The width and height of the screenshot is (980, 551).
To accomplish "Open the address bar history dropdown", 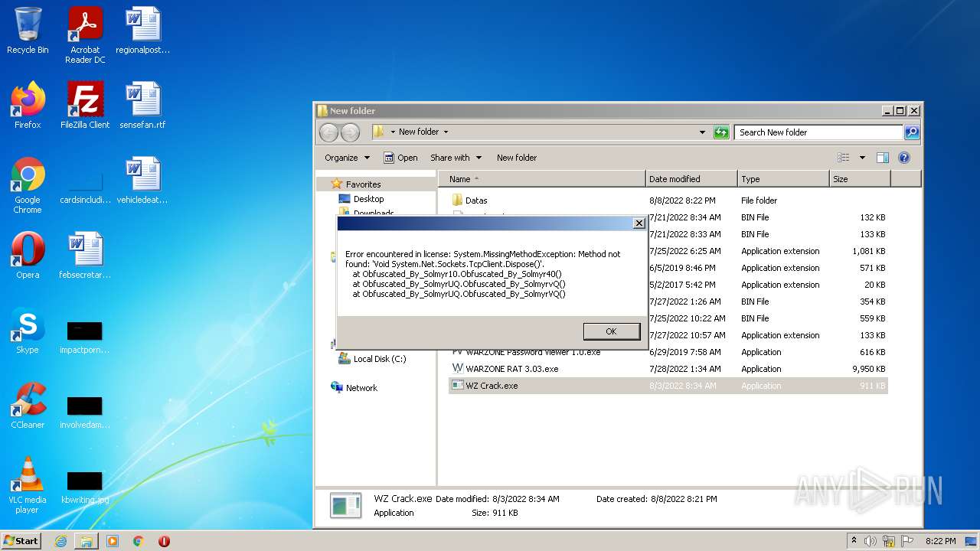I will [x=702, y=132].
